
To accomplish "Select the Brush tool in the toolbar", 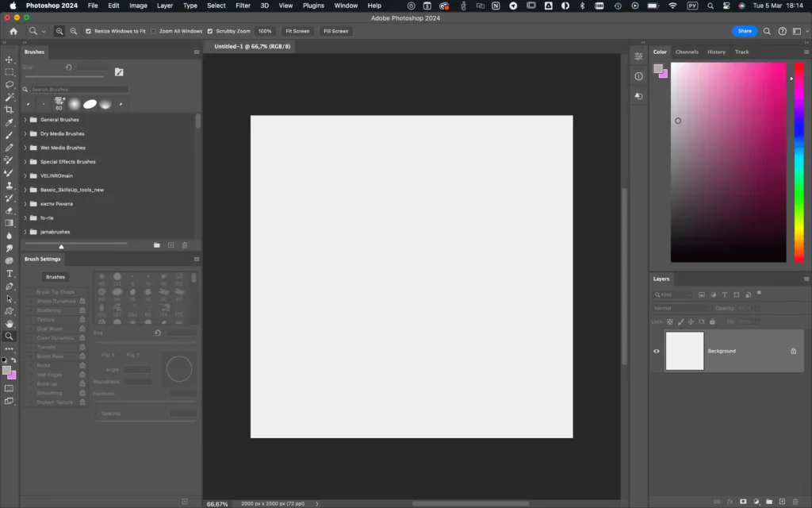I will tap(10, 135).
